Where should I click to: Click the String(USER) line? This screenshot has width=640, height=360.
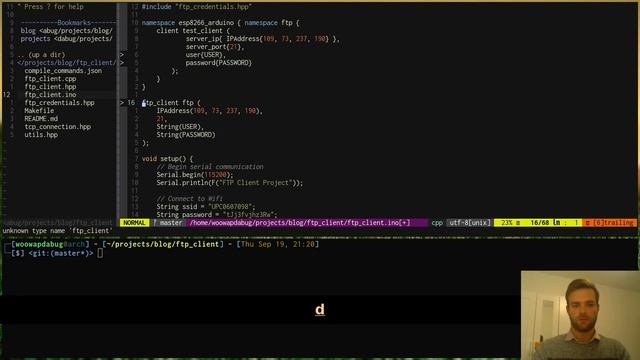pyautogui.click(x=180, y=127)
